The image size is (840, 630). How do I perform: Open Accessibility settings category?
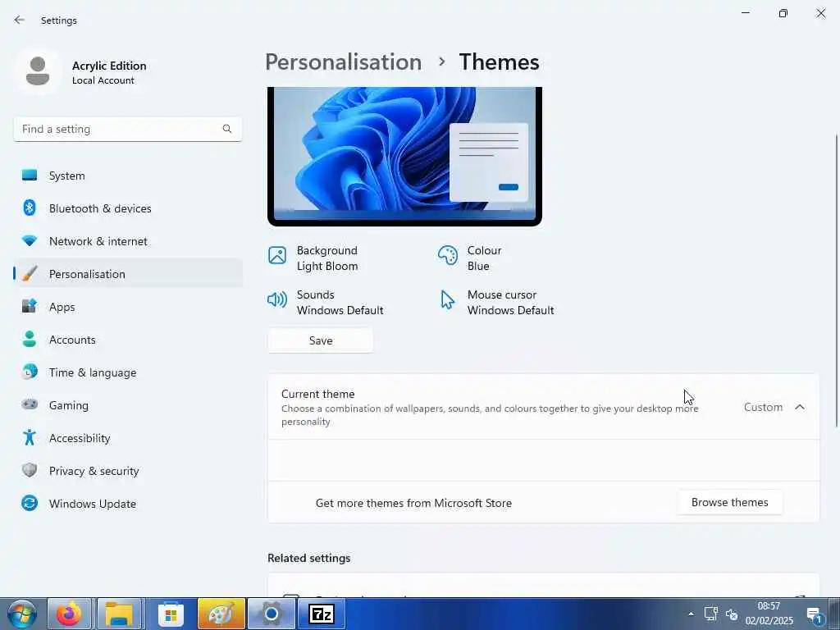(127, 437)
